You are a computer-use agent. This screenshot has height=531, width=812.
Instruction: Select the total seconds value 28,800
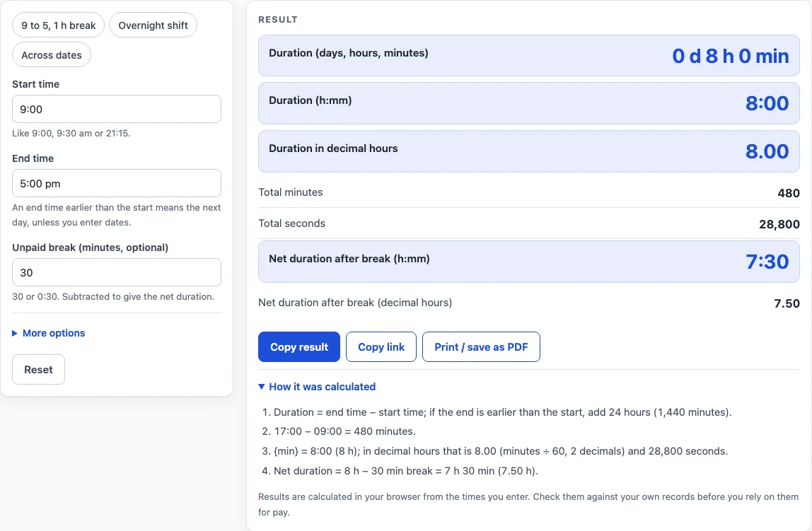tap(779, 224)
